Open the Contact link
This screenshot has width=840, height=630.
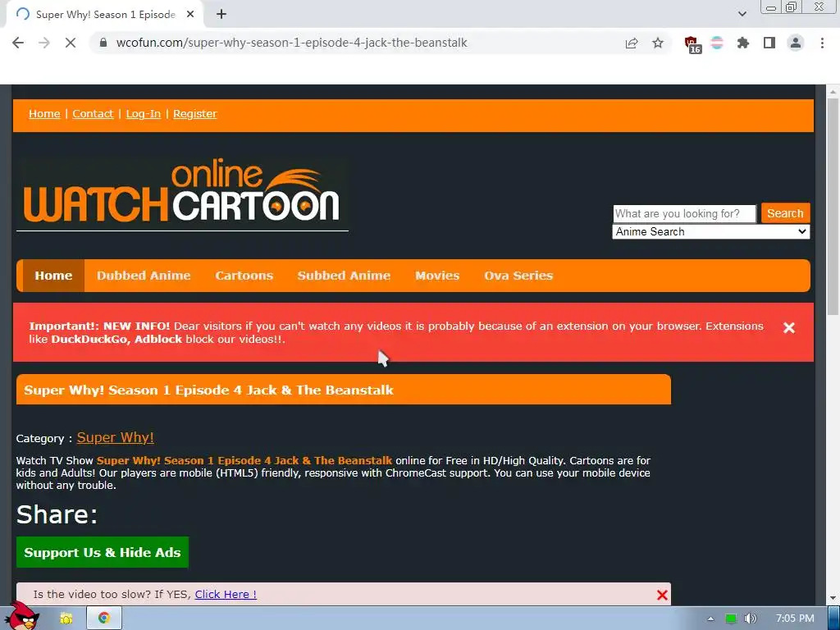point(93,113)
